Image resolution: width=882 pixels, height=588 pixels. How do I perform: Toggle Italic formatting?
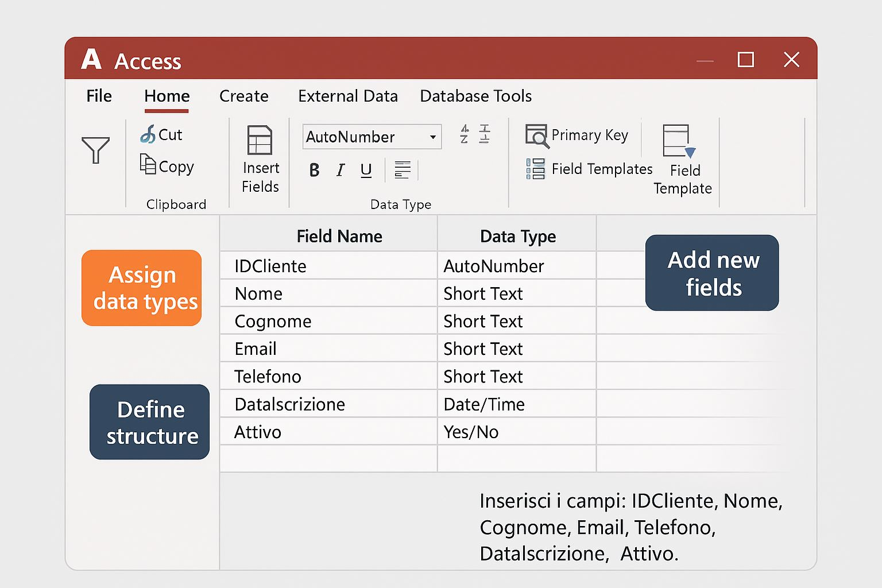pos(341,170)
